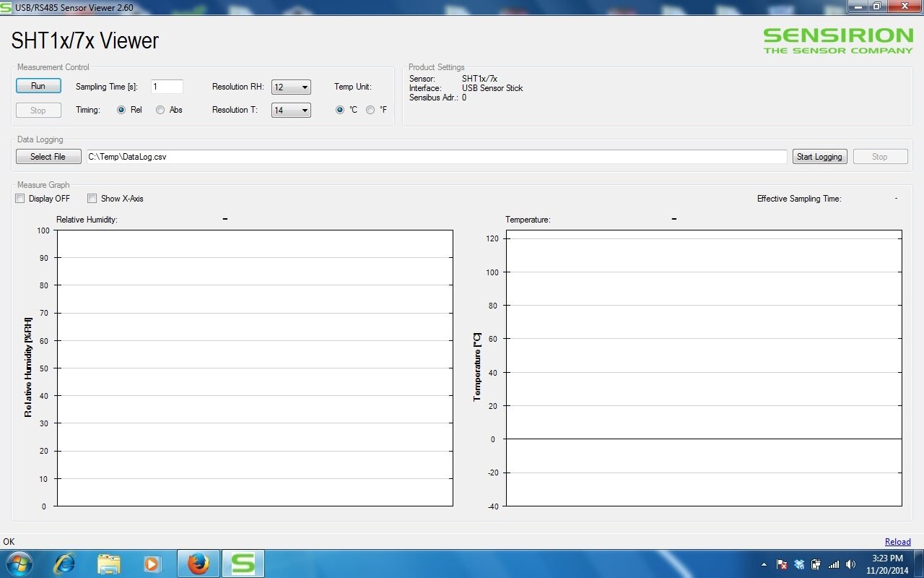The height and width of the screenshot is (578, 924).
Task: Open the Resolution T dropdown
Action: pyautogui.click(x=291, y=111)
